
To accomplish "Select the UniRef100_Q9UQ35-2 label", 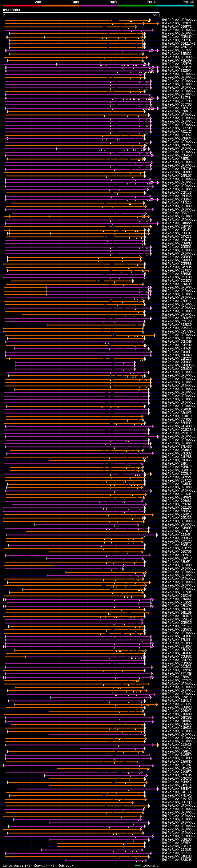I will [x=179, y=365].
